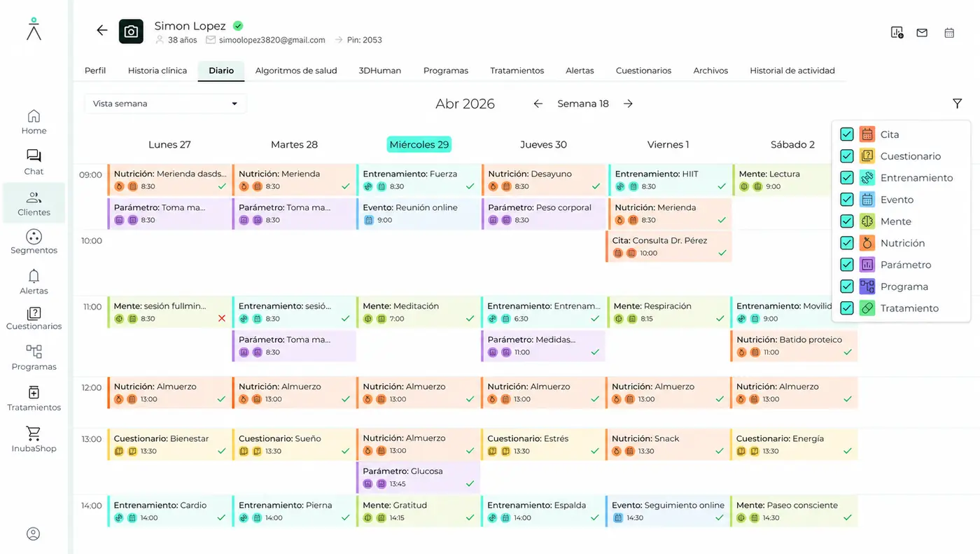Open the Evento: Seguimiento online event
Viewport: 980px width, 554px height.
pyautogui.click(x=668, y=511)
